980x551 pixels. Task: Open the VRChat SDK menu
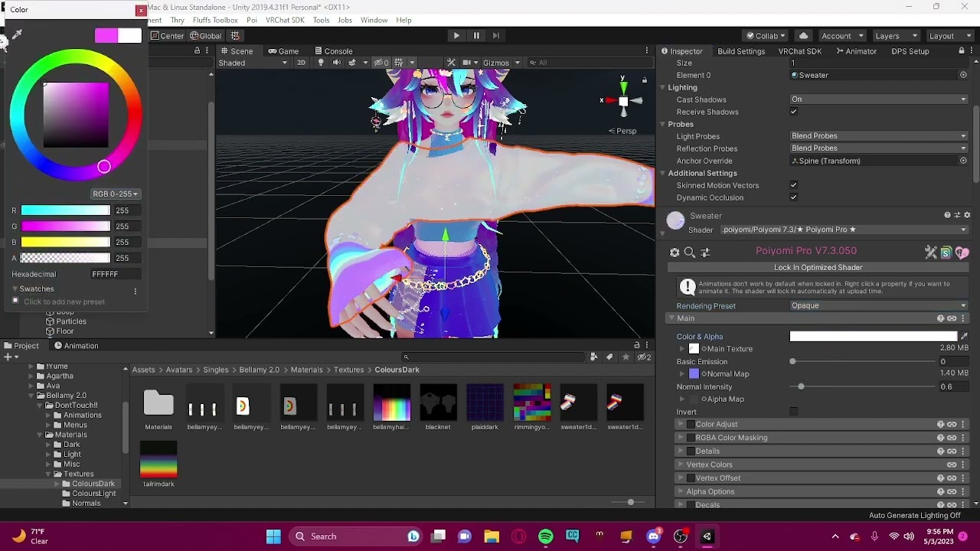285,20
